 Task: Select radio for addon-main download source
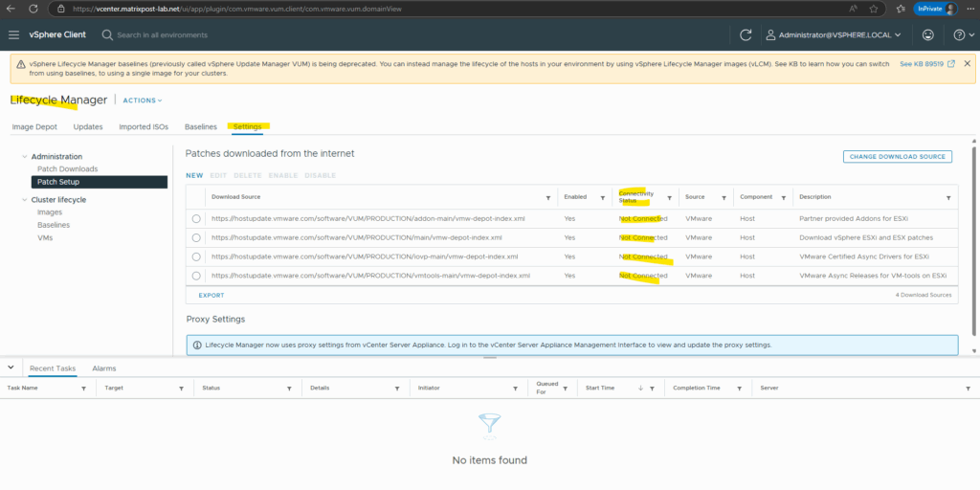[196, 219]
